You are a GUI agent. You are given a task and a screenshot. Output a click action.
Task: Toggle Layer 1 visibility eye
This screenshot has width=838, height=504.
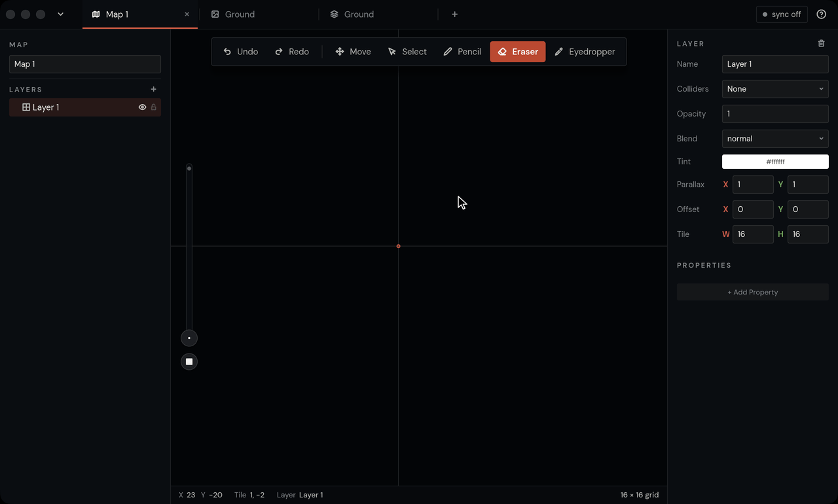[x=142, y=107]
